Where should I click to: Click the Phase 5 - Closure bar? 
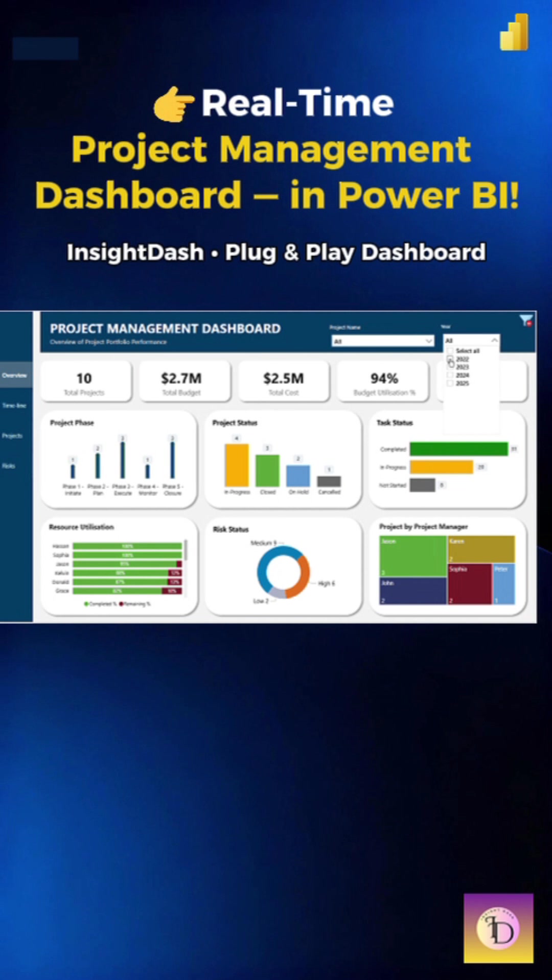click(172, 460)
